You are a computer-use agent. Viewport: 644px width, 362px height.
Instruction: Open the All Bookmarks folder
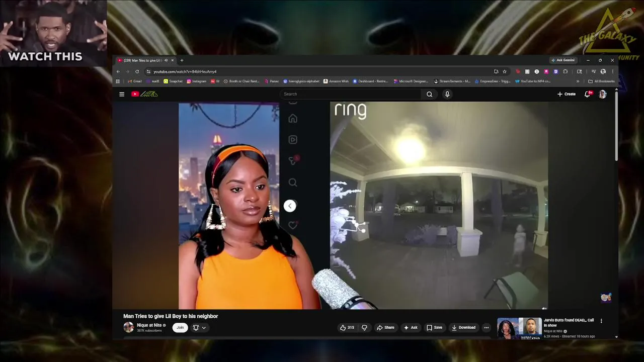coord(601,81)
